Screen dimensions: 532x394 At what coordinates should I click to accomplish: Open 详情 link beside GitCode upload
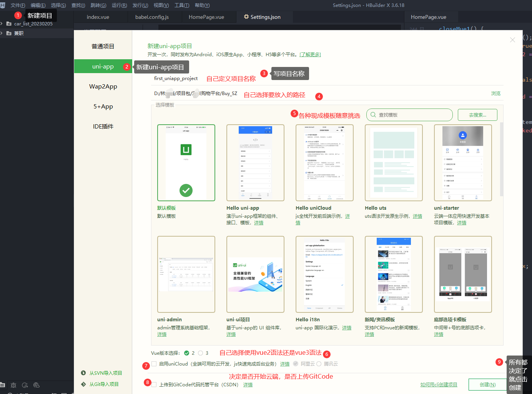248,384
